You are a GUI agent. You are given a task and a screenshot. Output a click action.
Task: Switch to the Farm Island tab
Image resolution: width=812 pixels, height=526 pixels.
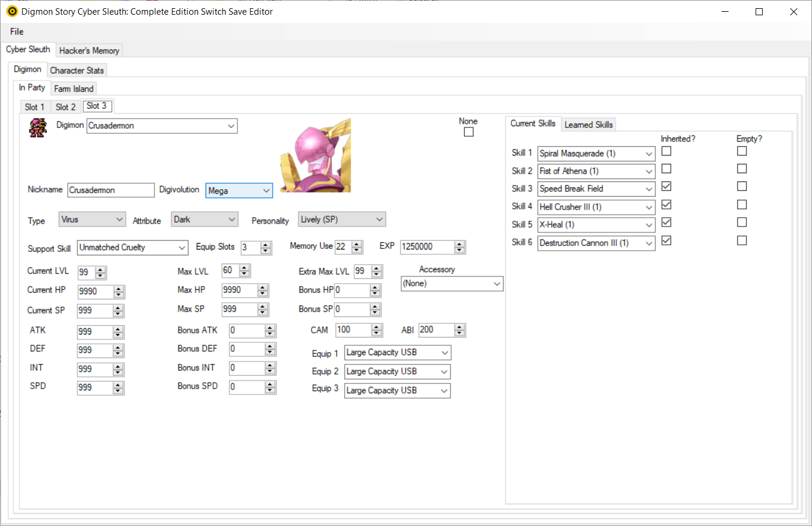[x=73, y=89]
